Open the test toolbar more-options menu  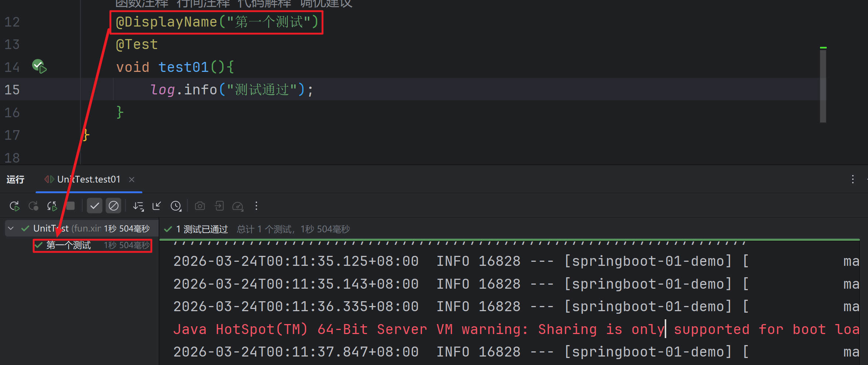tap(256, 206)
